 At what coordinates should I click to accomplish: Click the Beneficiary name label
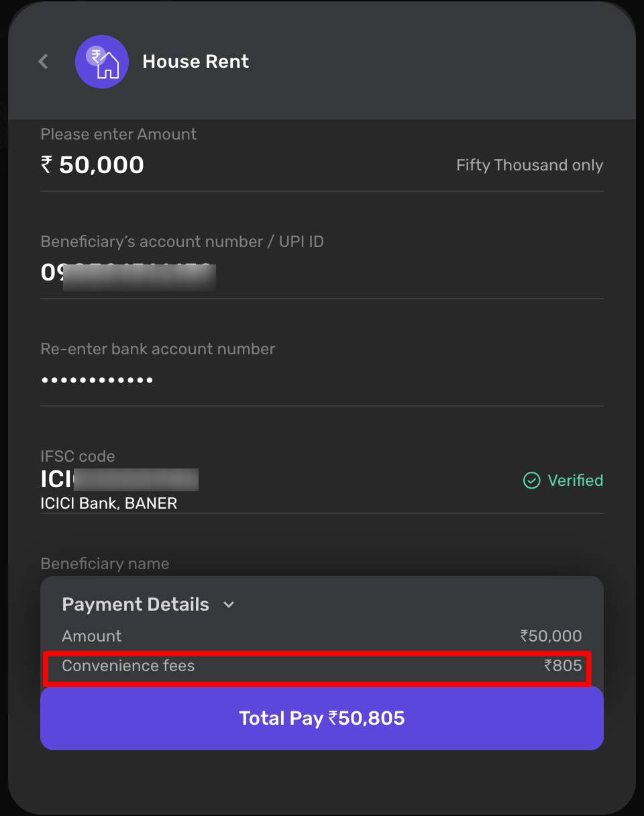coord(105,564)
